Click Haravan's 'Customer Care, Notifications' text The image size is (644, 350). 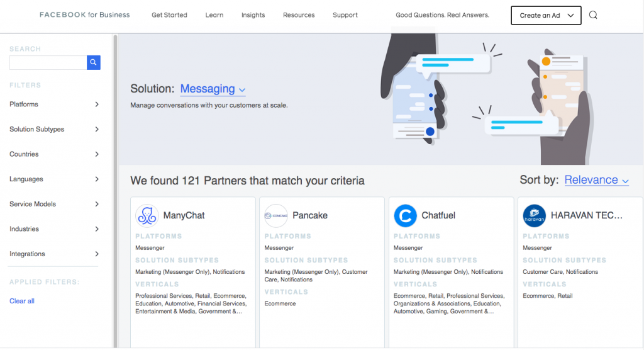pyautogui.click(x=560, y=272)
